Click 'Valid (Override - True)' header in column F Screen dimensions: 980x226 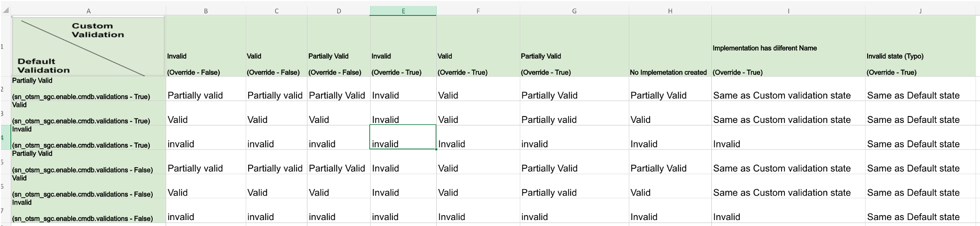(x=478, y=46)
